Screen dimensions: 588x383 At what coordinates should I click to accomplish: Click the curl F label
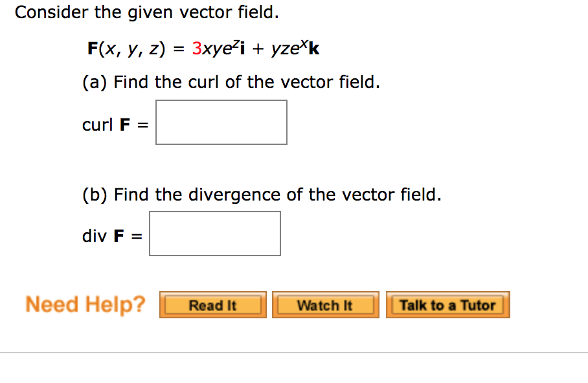coord(104,125)
